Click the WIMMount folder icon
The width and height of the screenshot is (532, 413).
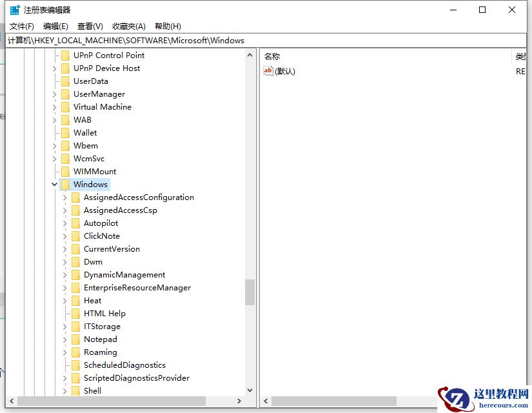click(66, 171)
